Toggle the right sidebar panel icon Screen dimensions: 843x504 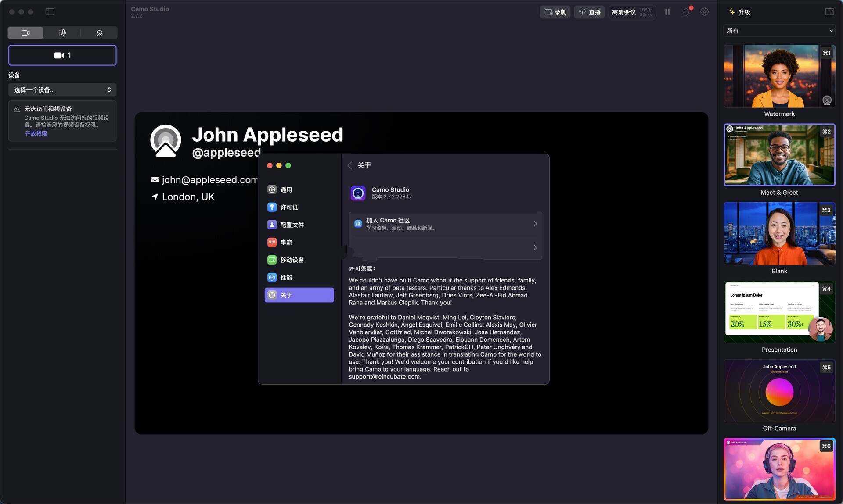click(829, 12)
